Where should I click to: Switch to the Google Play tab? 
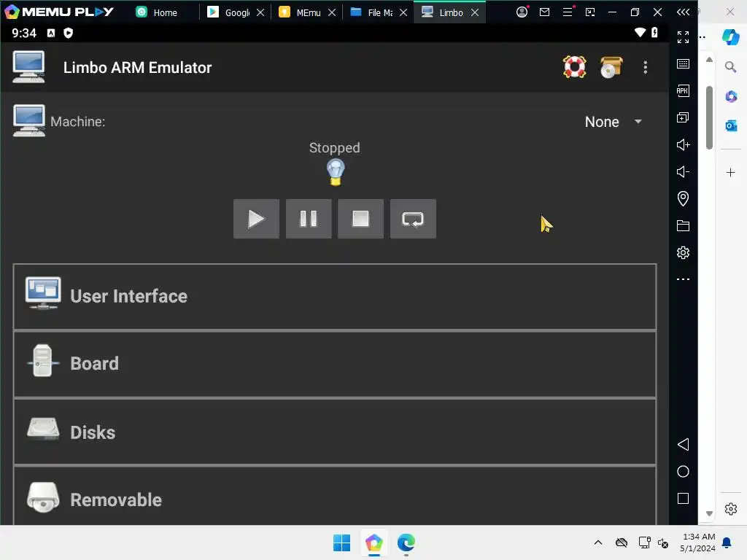click(x=228, y=12)
